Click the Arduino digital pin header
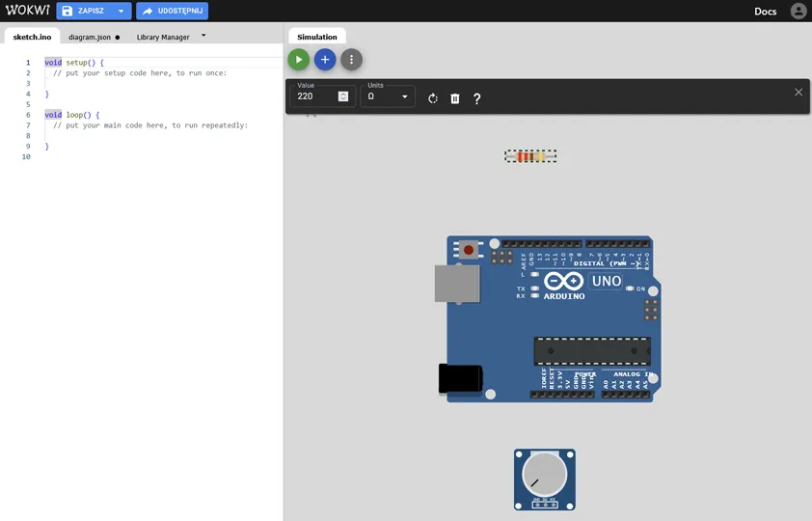Viewport: 812px width, 521px height. (576, 243)
